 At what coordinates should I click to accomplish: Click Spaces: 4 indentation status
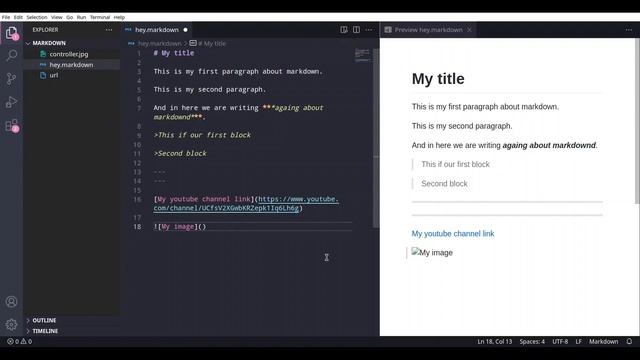tap(532, 341)
